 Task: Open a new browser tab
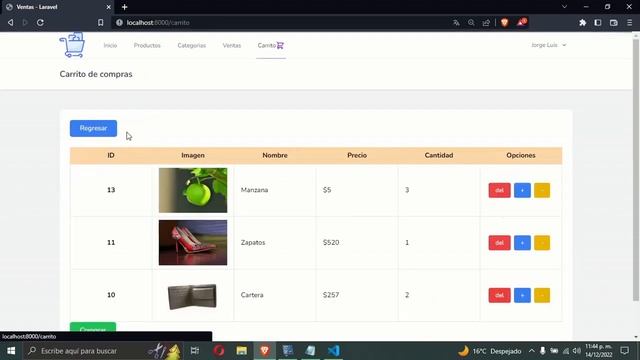tap(124, 7)
